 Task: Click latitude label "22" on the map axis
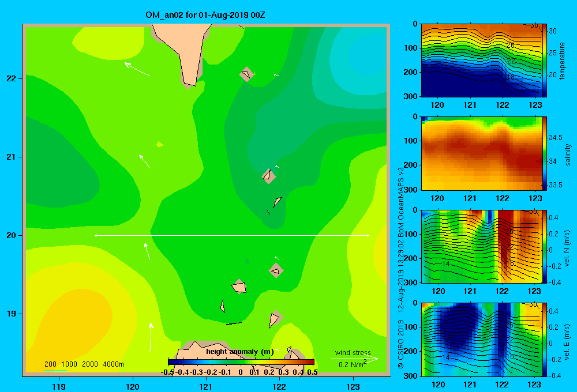(x=11, y=79)
